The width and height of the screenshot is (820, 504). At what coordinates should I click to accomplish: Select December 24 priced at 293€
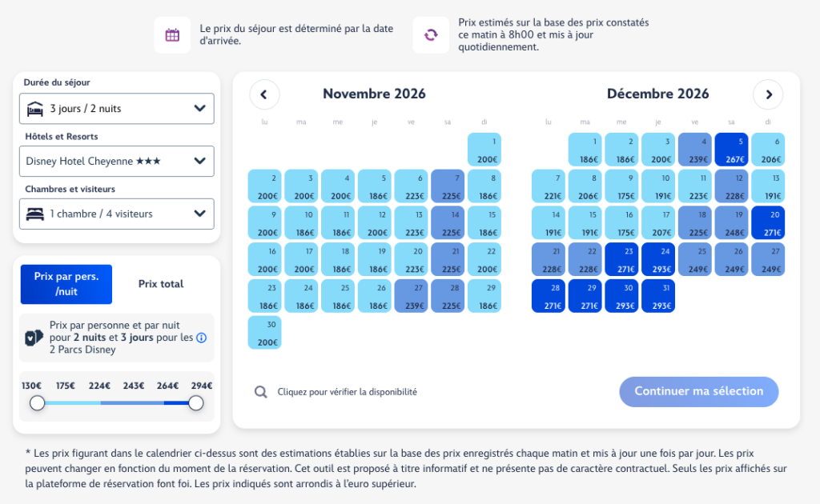(658, 259)
